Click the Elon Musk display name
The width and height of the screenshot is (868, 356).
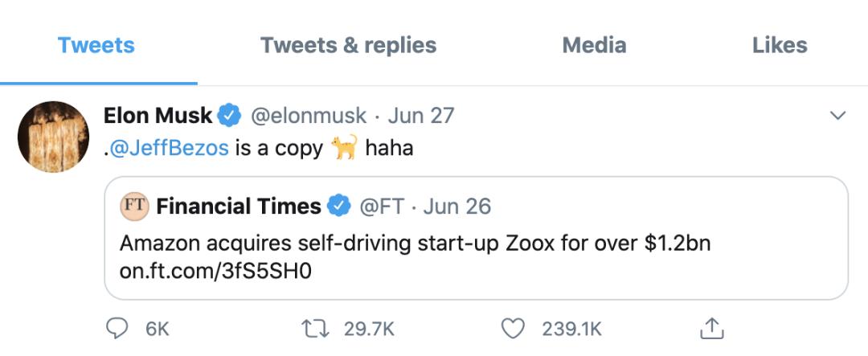pos(158,116)
